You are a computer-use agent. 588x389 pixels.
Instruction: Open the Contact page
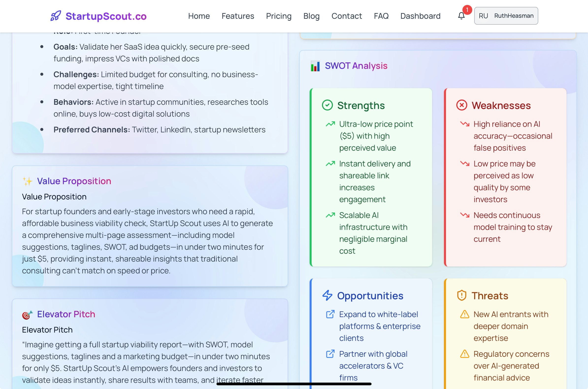pos(347,16)
